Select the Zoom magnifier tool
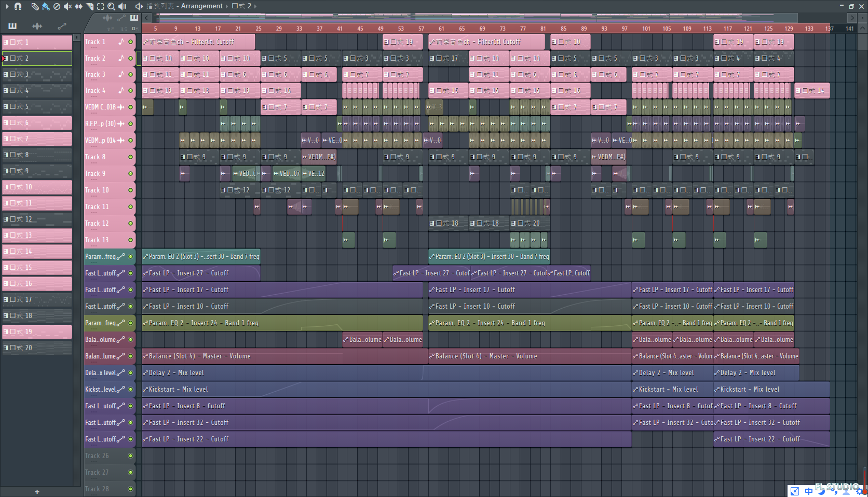Viewport: 868px width, 497px height. click(111, 6)
